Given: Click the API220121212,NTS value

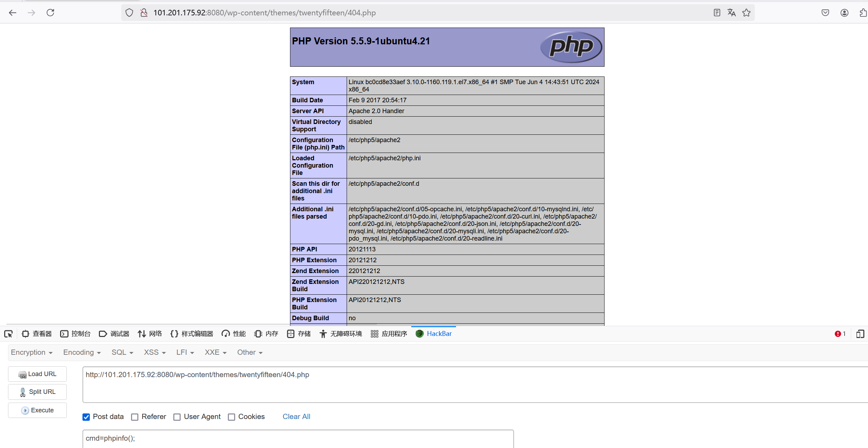Looking at the screenshot, I should tap(376, 282).
